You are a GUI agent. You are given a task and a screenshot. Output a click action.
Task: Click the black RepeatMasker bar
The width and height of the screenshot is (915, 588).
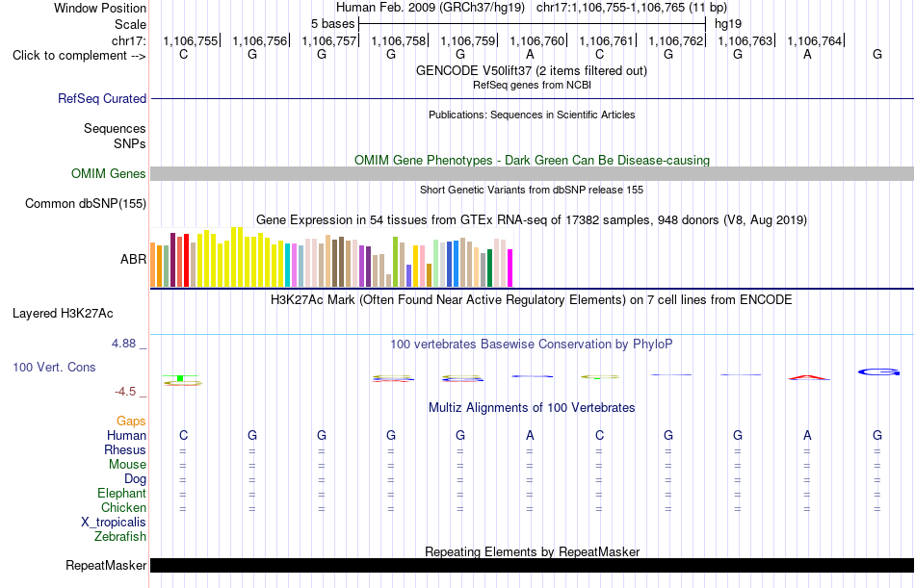(533, 565)
